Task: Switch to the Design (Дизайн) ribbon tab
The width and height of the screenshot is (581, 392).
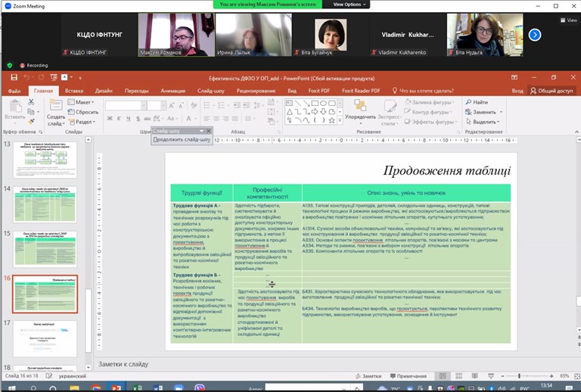Action: click(104, 91)
